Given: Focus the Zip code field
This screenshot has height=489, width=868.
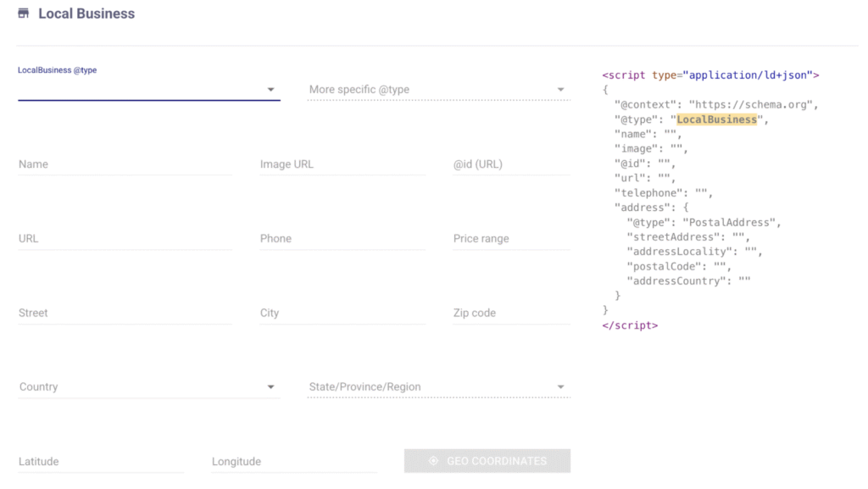Looking at the screenshot, I should point(511,313).
